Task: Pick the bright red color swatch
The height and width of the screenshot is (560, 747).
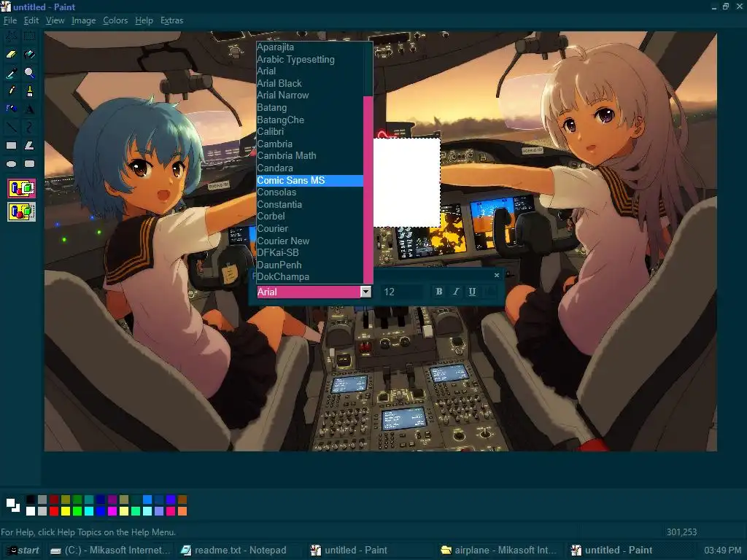Action: [54, 511]
